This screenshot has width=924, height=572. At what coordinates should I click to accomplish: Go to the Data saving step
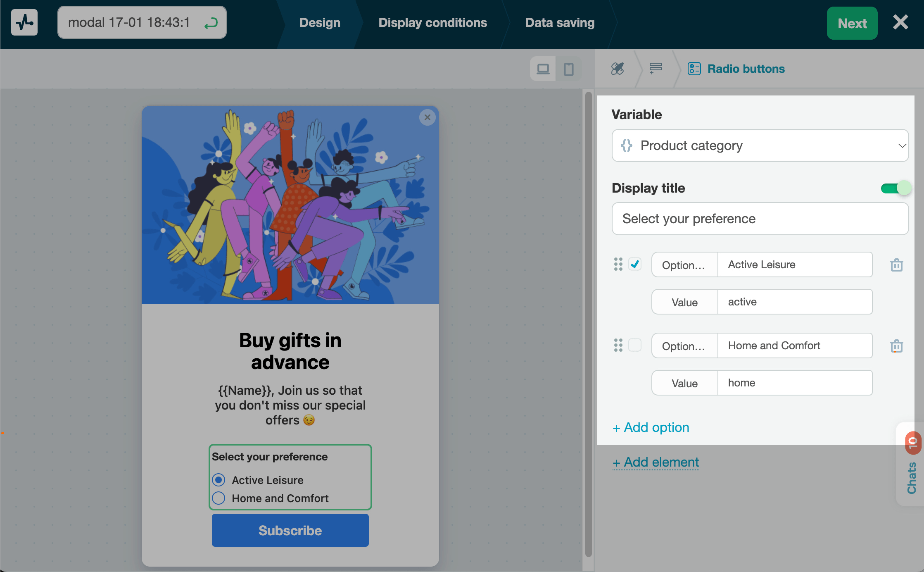(560, 23)
